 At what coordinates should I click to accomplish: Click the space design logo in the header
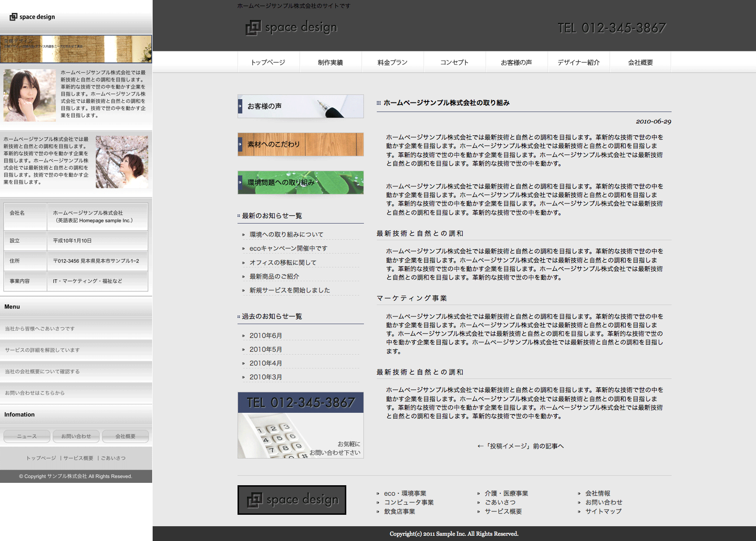click(x=291, y=28)
